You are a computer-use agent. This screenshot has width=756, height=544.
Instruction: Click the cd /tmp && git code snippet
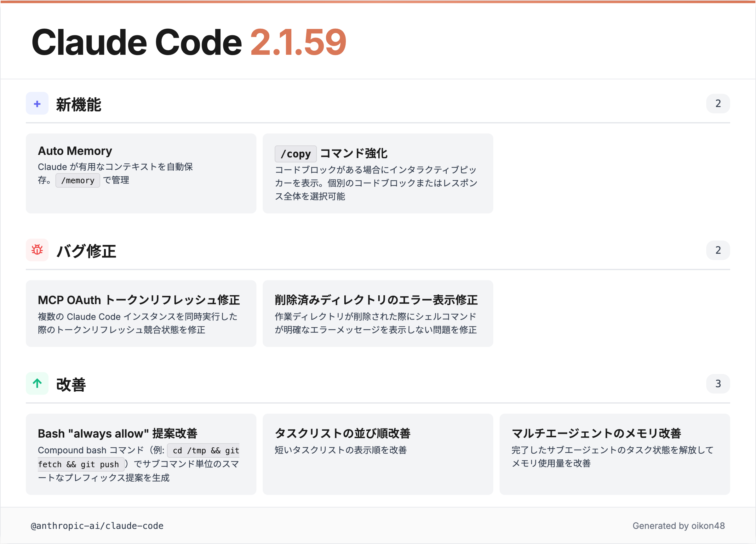tap(203, 450)
